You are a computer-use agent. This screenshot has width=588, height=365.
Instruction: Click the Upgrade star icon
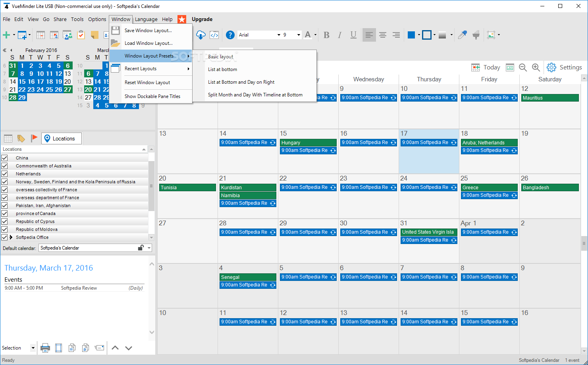tap(182, 19)
